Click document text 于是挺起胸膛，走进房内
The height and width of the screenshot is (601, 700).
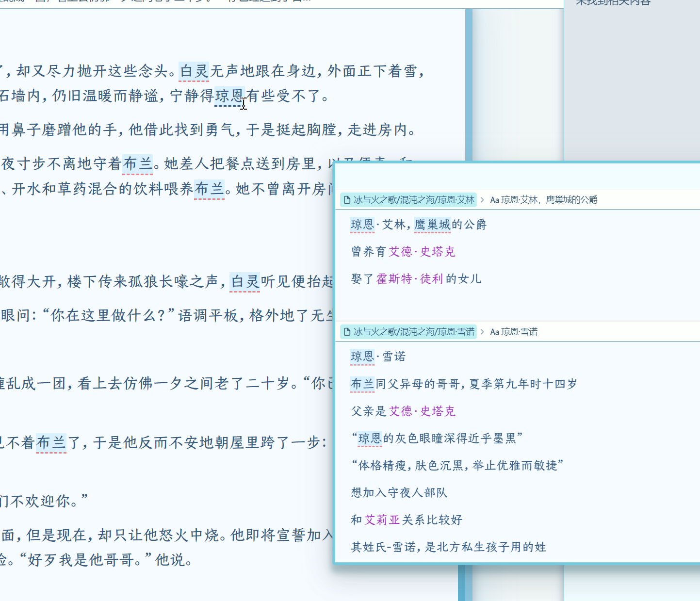(x=331, y=130)
